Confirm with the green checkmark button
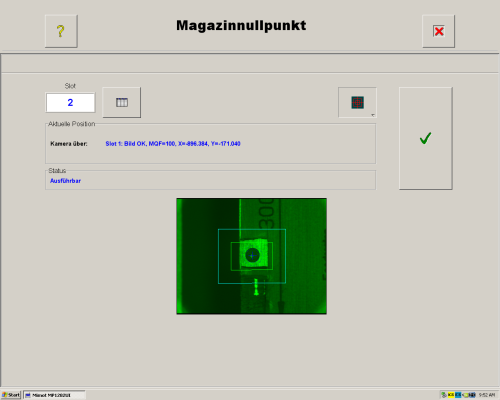500x400 pixels. click(425, 138)
